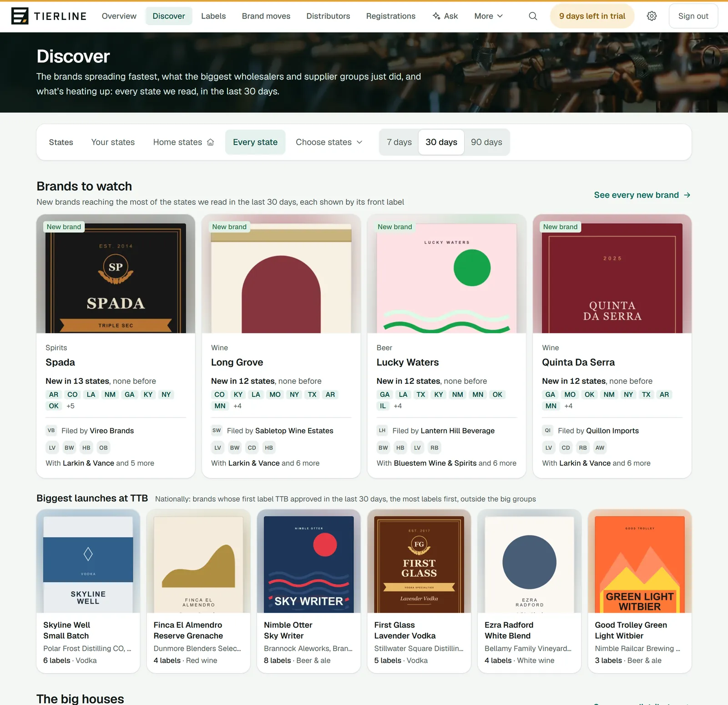The width and height of the screenshot is (728, 705).
Task: Open the Registrations page
Action: click(391, 16)
